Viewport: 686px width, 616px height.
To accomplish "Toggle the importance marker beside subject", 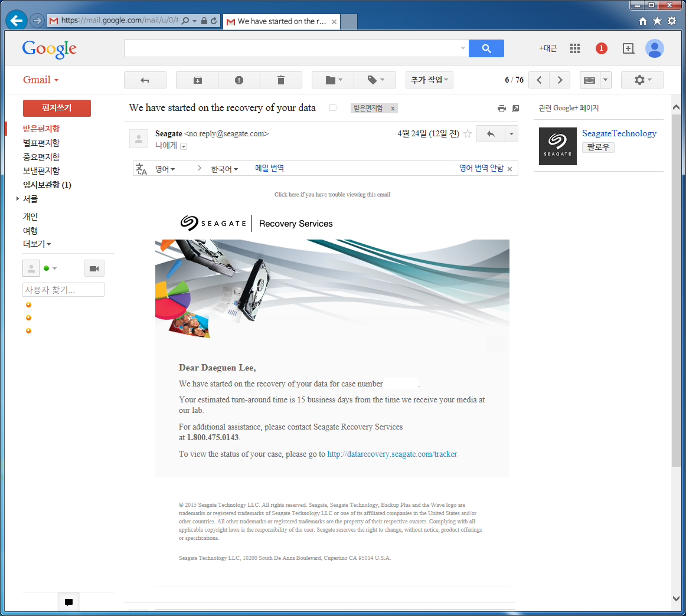I will 334,108.
